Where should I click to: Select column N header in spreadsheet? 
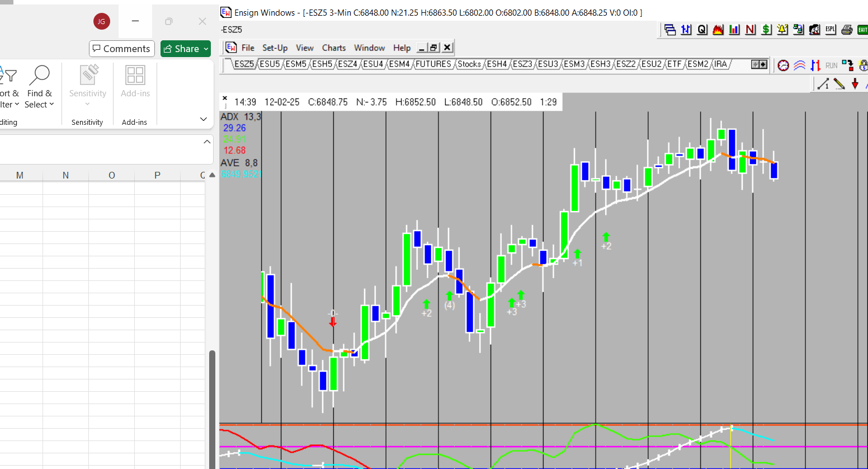tap(65, 175)
